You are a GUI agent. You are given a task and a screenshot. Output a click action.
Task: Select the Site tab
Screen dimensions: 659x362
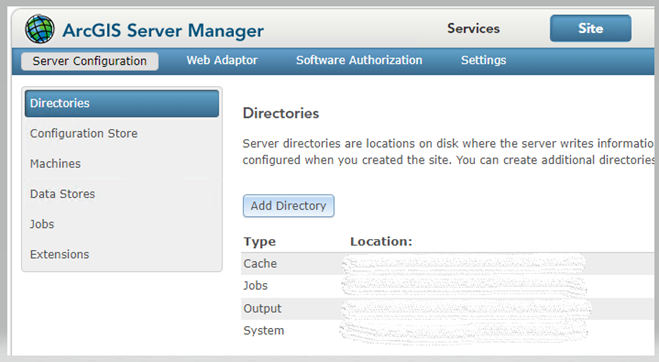coord(590,28)
